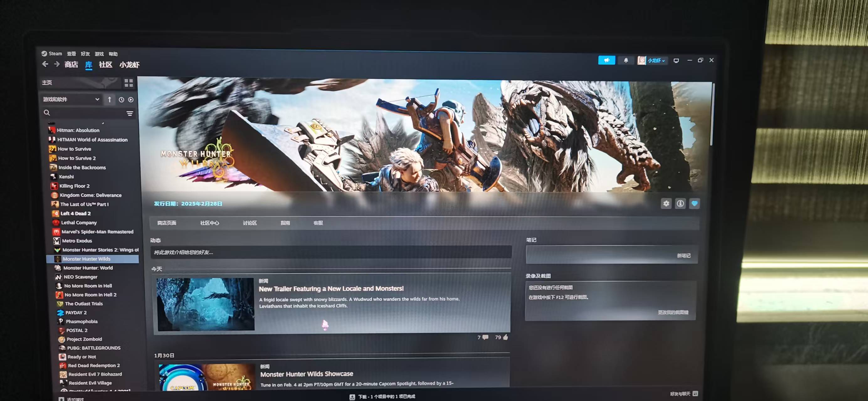
Task: Open the Showcase news thumbnail
Action: pos(207,377)
